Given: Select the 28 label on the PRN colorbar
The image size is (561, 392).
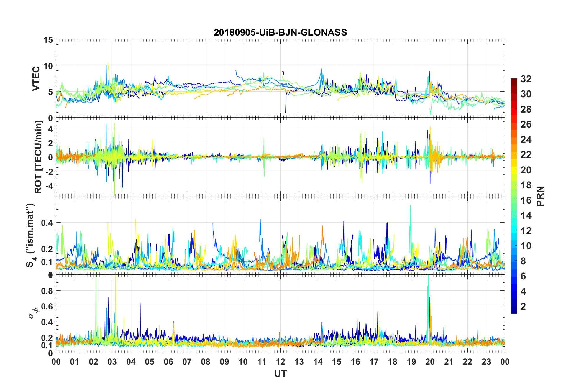Looking at the screenshot, I should (526, 109).
